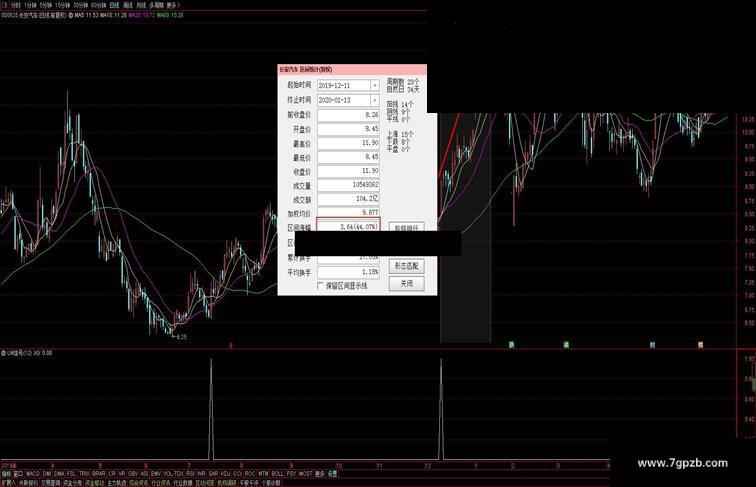756x487 pixels.
Task: Select the 日线 daily period tab
Action: pos(114,5)
